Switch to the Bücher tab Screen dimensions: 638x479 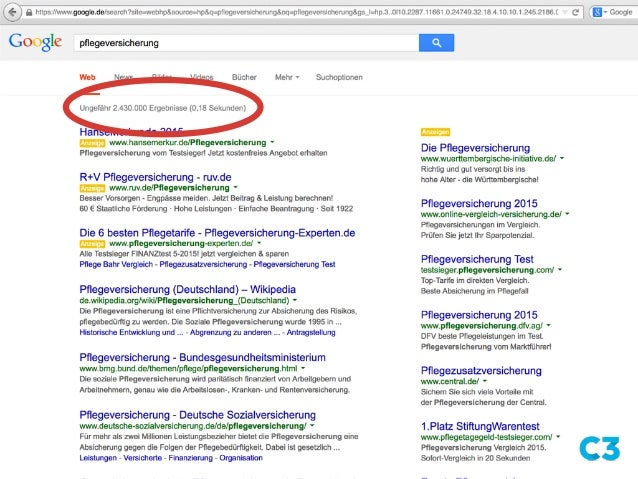pos(244,77)
